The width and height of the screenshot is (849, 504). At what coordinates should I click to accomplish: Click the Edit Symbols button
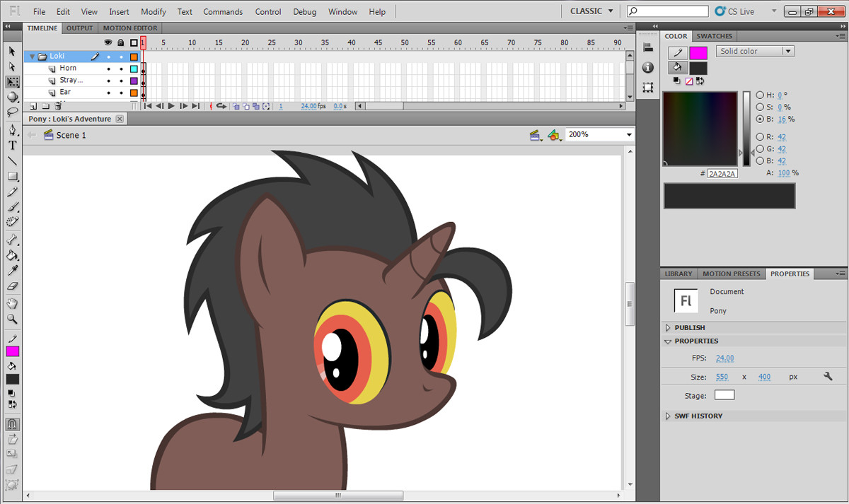coord(554,134)
